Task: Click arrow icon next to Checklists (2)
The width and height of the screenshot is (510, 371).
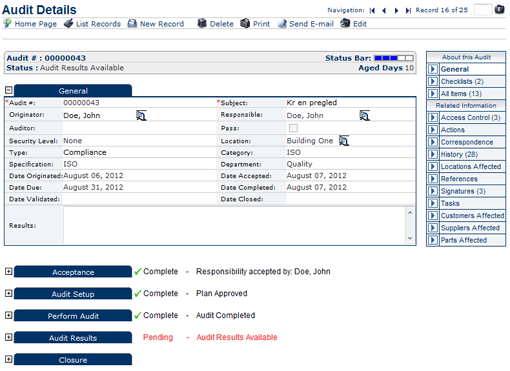Action: tap(433, 82)
